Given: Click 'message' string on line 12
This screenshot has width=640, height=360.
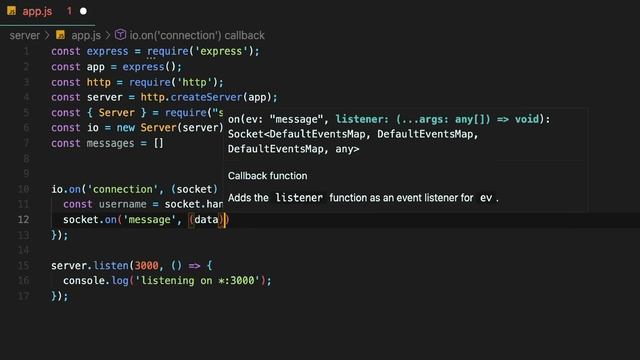Looking at the screenshot, I should [149, 220].
